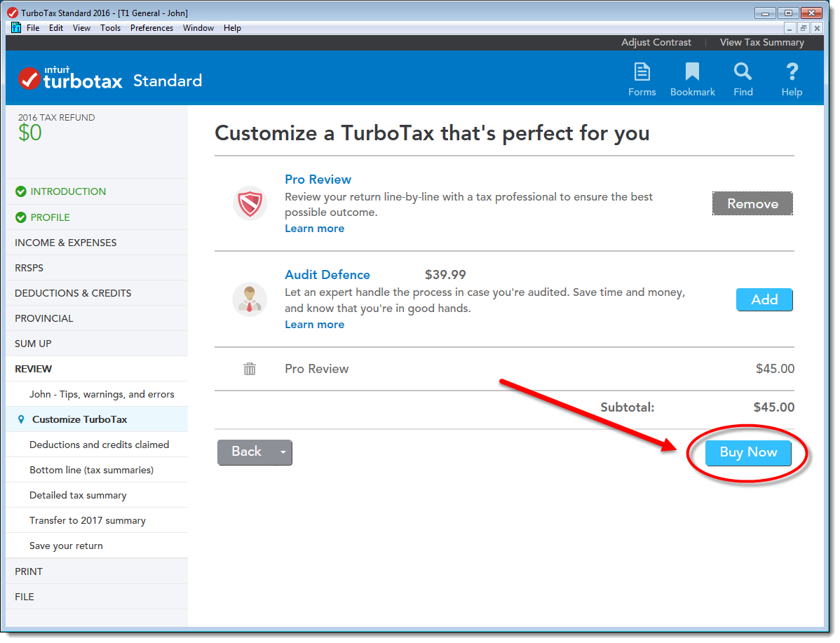Click the TurboTax title bar app icon

(13, 13)
